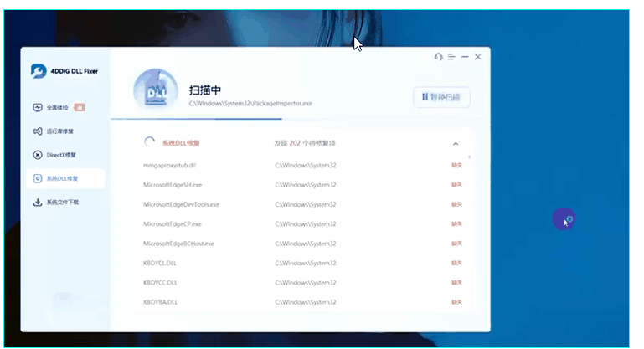This screenshot has width=644, height=349.
Task: Click the scan progress bar
Action: point(301,119)
